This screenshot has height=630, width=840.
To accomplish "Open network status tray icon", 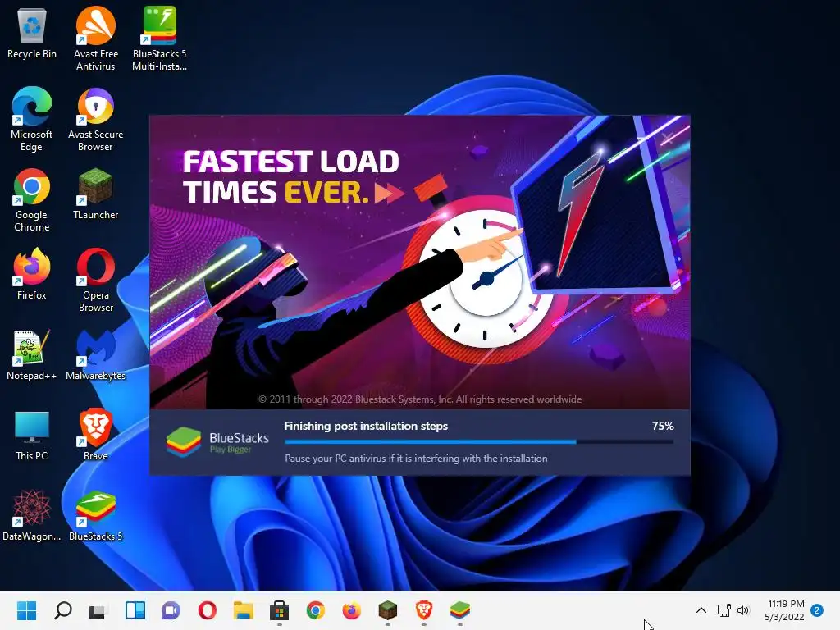I will click(x=724, y=610).
